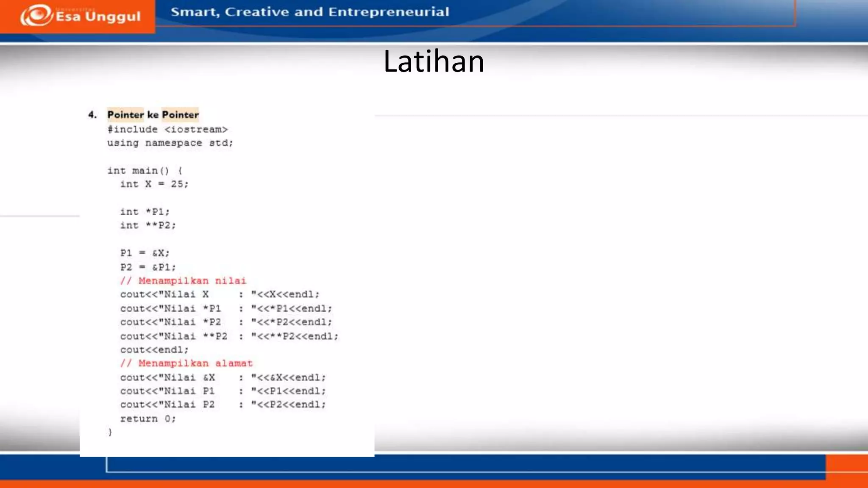Screen dimensions: 868x488
Task: Click the red Menampilkan nilai comment
Action: click(183, 281)
